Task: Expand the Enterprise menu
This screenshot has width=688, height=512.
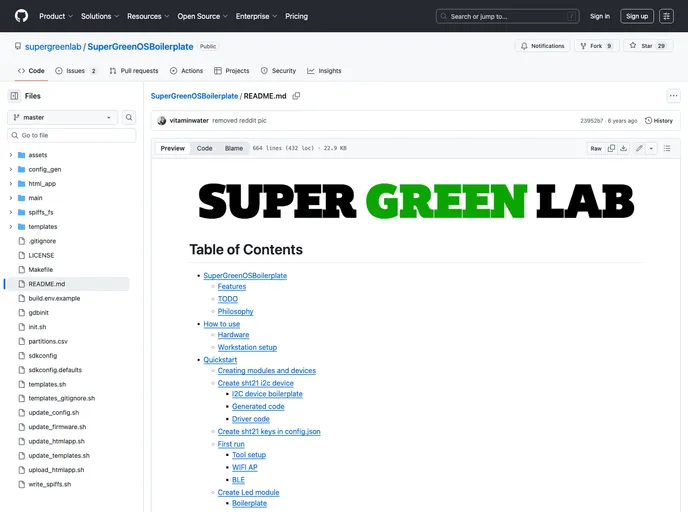Action: click(x=256, y=16)
